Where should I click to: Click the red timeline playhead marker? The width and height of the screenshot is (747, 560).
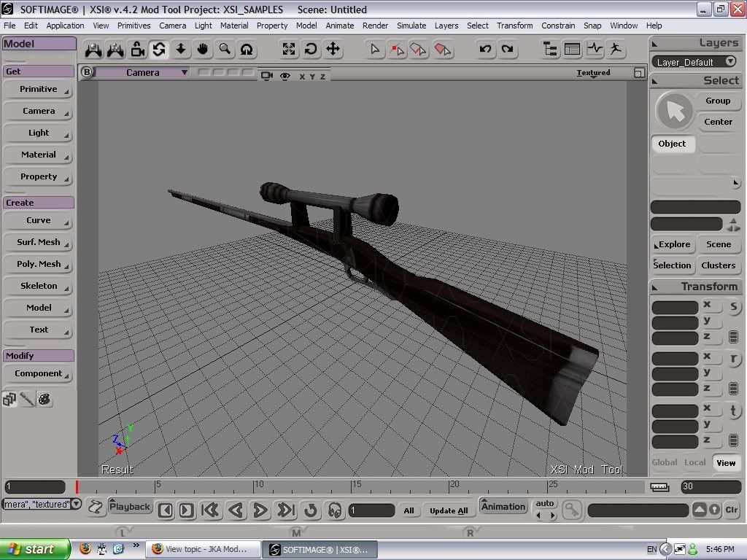point(77,486)
